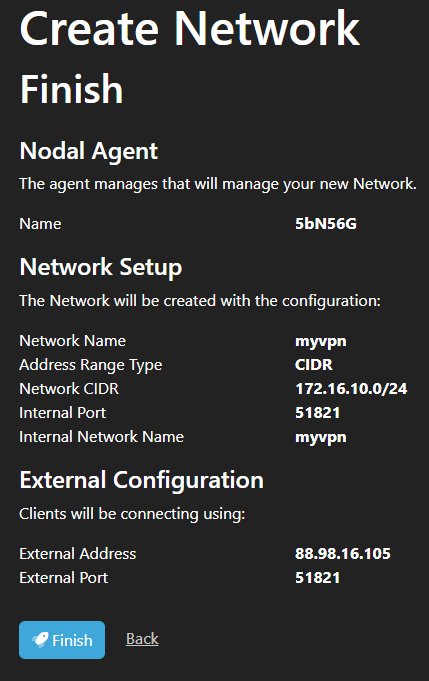Click the External Port value 51821
The width and height of the screenshot is (429, 681).
point(317,578)
